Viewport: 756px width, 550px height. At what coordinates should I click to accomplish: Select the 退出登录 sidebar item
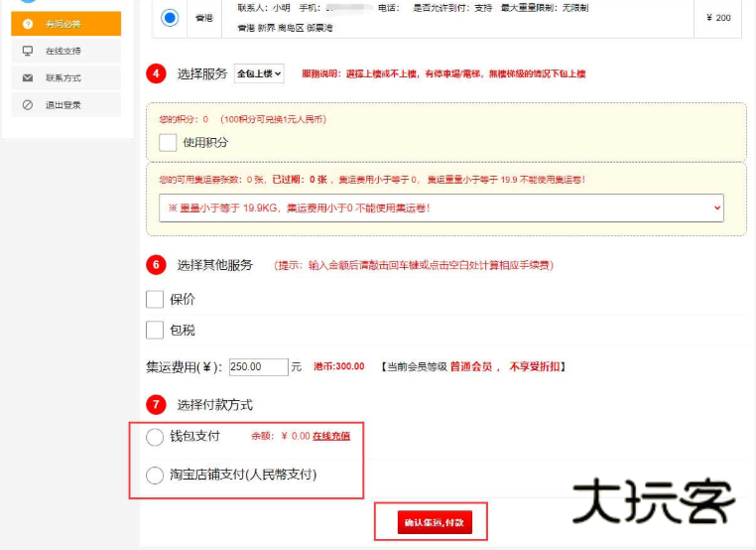coord(65,104)
